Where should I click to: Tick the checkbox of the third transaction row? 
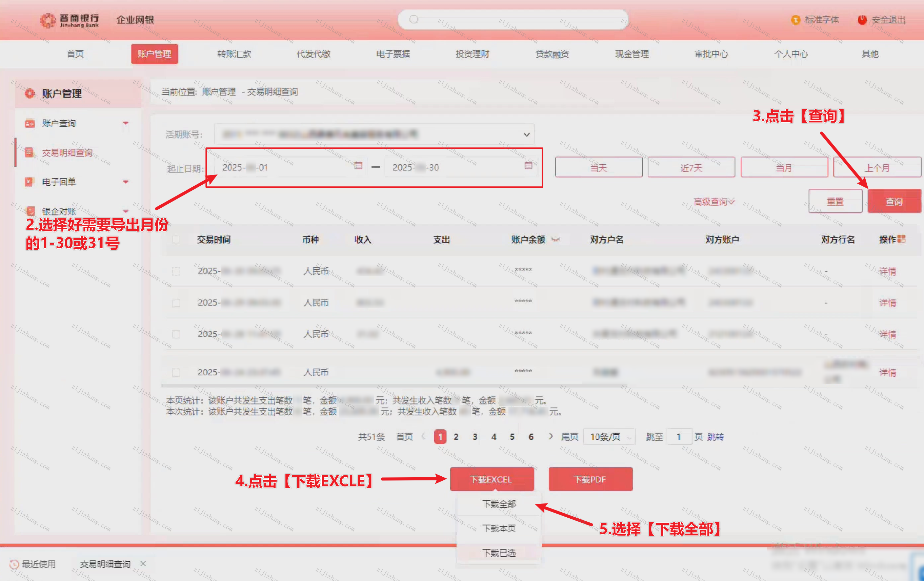[176, 334]
